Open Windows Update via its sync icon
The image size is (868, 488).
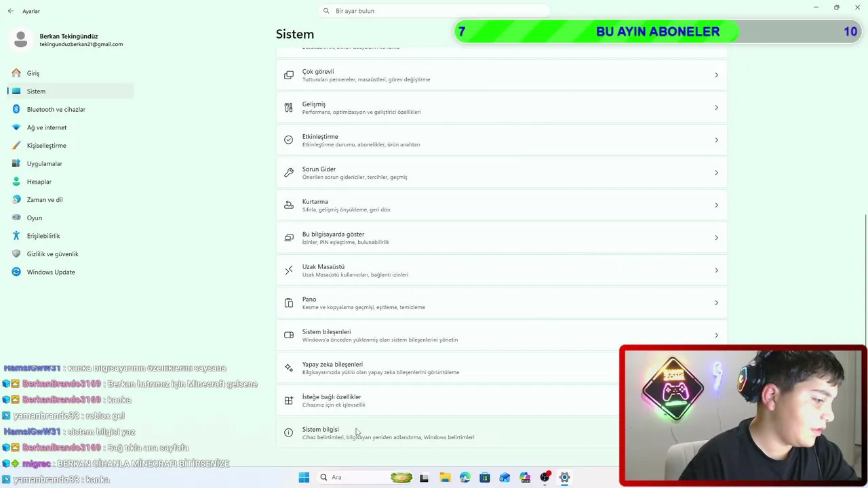pyautogui.click(x=16, y=272)
